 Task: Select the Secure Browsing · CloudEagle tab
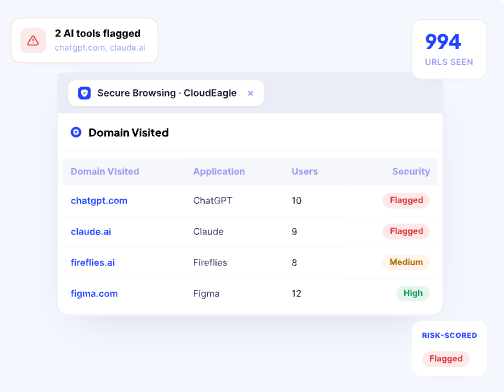click(166, 93)
